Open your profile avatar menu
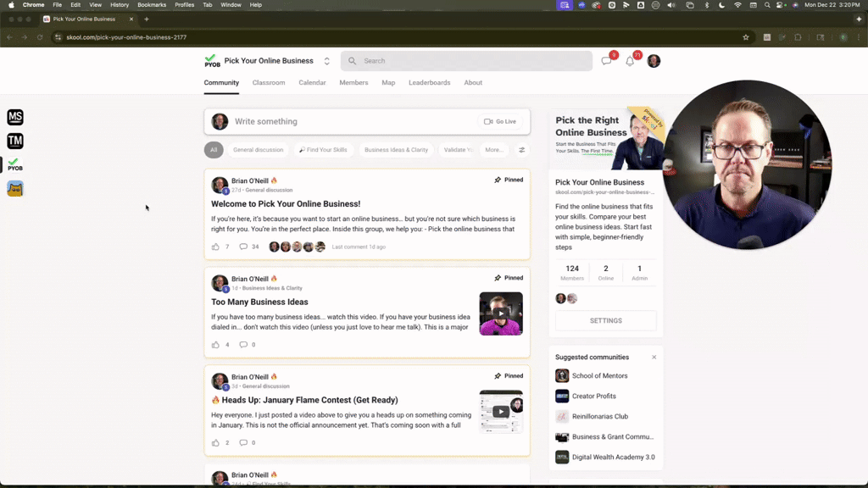Viewport: 868px width, 488px height. [654, 60]
